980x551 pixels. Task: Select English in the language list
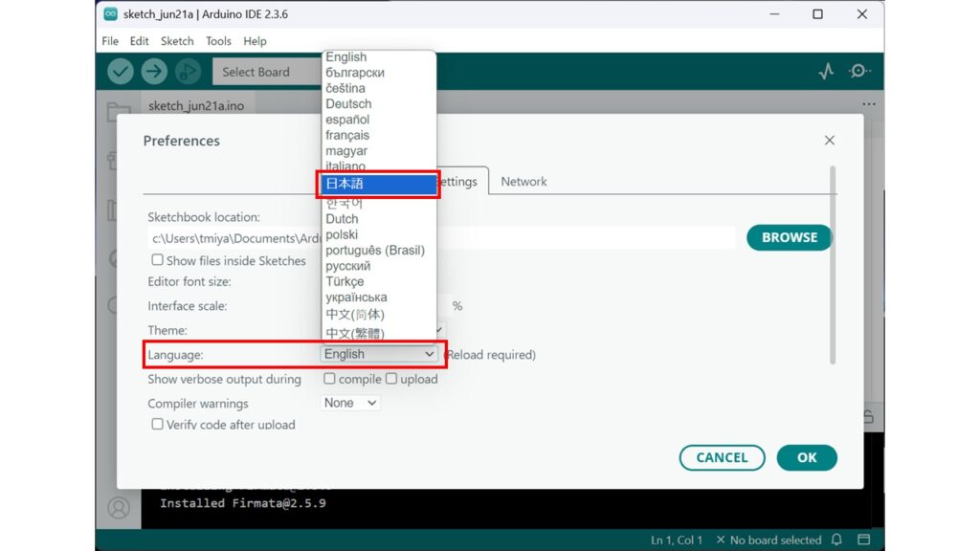point(378,56)
